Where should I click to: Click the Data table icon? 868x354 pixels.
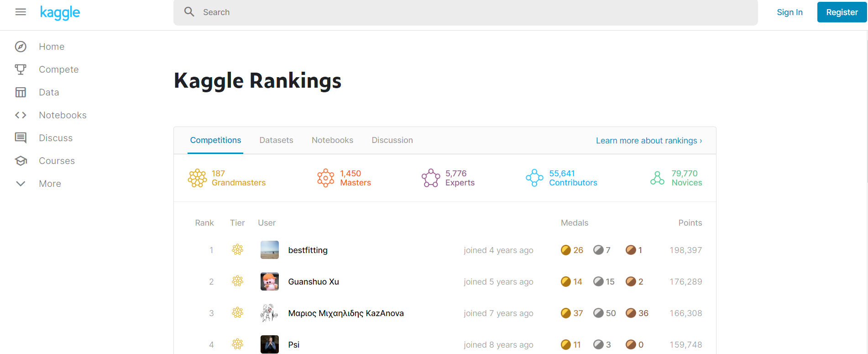21,92
